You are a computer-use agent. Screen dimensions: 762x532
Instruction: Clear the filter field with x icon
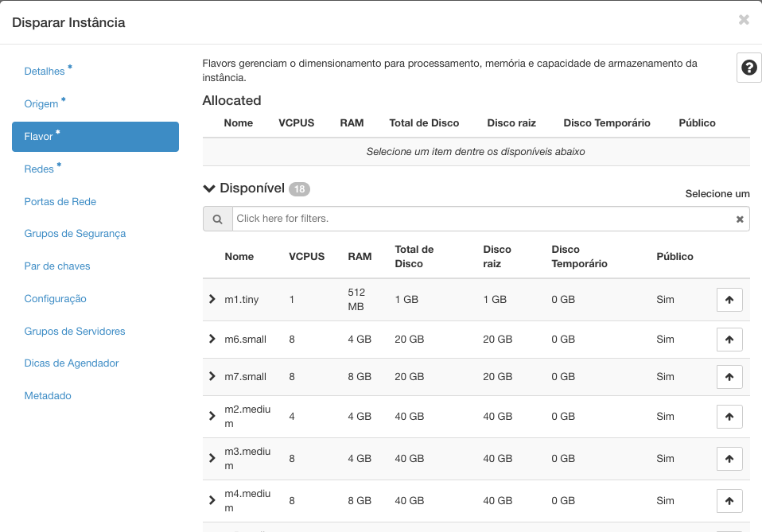[x=740, y=219]
